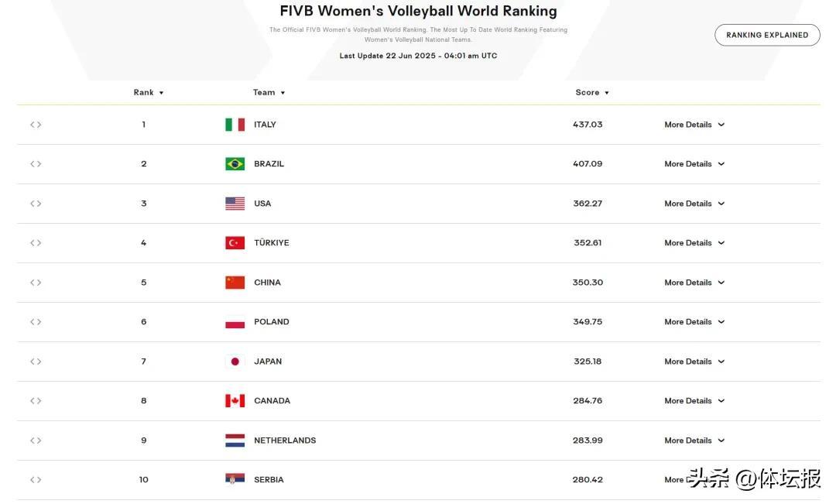Expand More Details for China

click(694, 283)
